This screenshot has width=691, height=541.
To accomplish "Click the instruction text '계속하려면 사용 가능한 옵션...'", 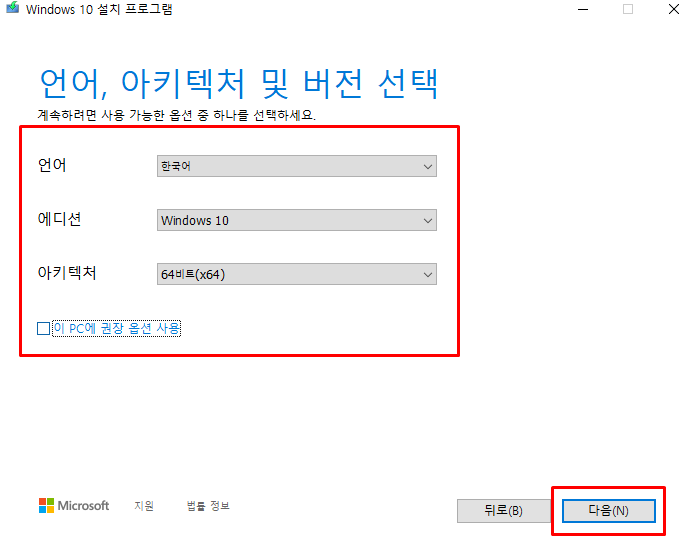I will (x=177, y=115).
